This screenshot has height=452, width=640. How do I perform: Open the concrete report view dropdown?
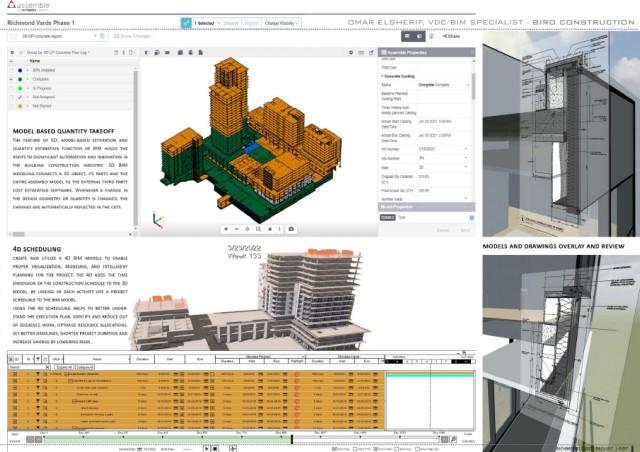[56, 36]
